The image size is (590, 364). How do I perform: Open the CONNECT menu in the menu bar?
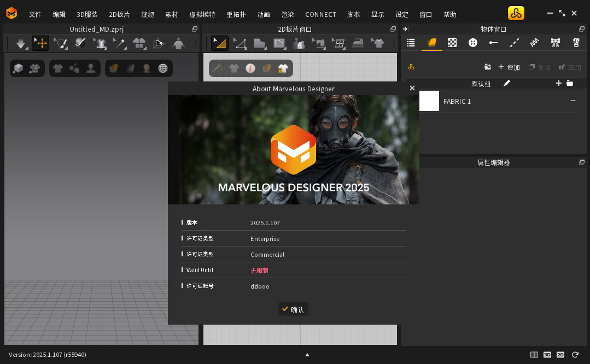tap(320, 14)
